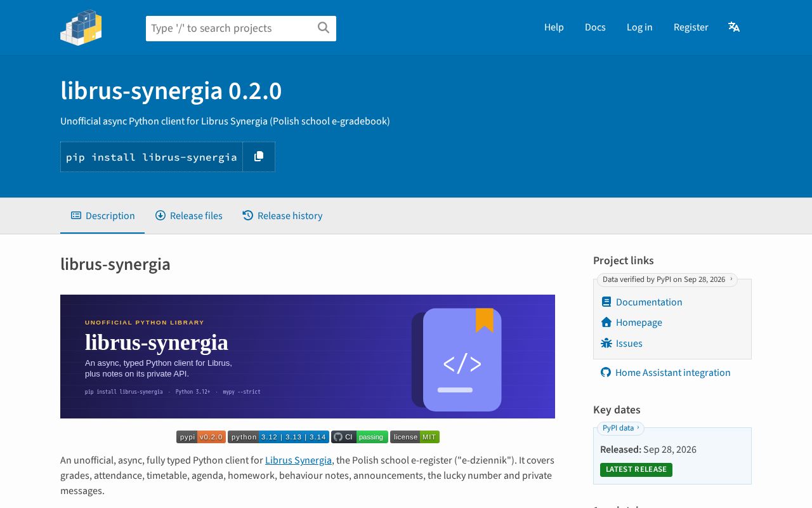
Task: Click the CI passing badge
Action: point(360,437)
